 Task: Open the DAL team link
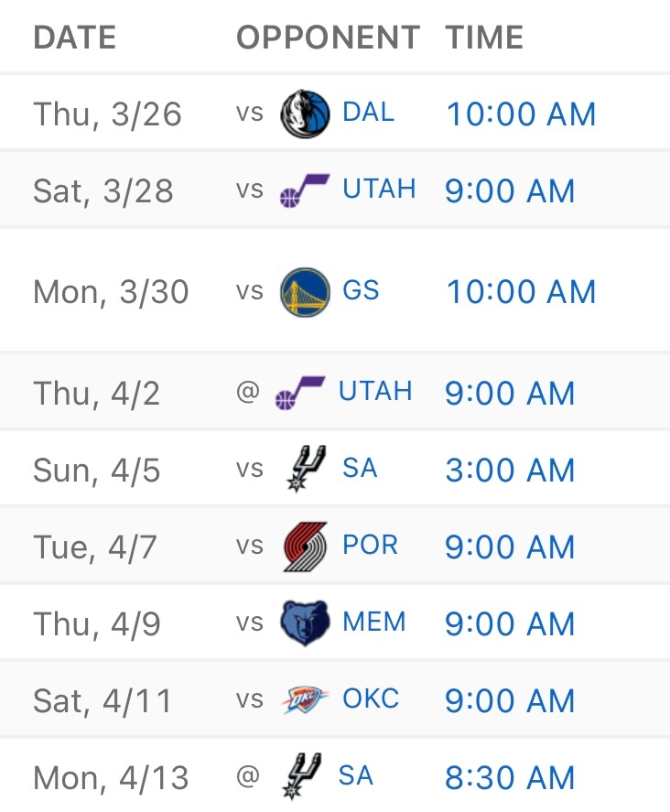(x=368, y=113)
